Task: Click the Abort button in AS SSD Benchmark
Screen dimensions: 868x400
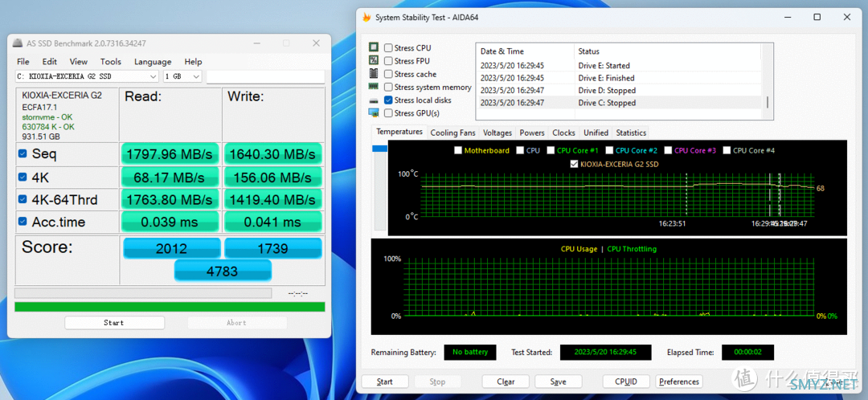Action: [236, 323]
